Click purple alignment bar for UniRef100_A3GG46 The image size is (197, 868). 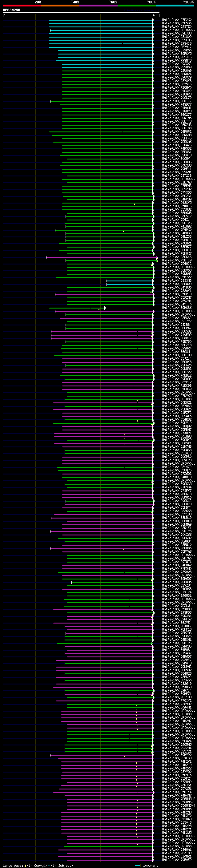pos(101,257)
